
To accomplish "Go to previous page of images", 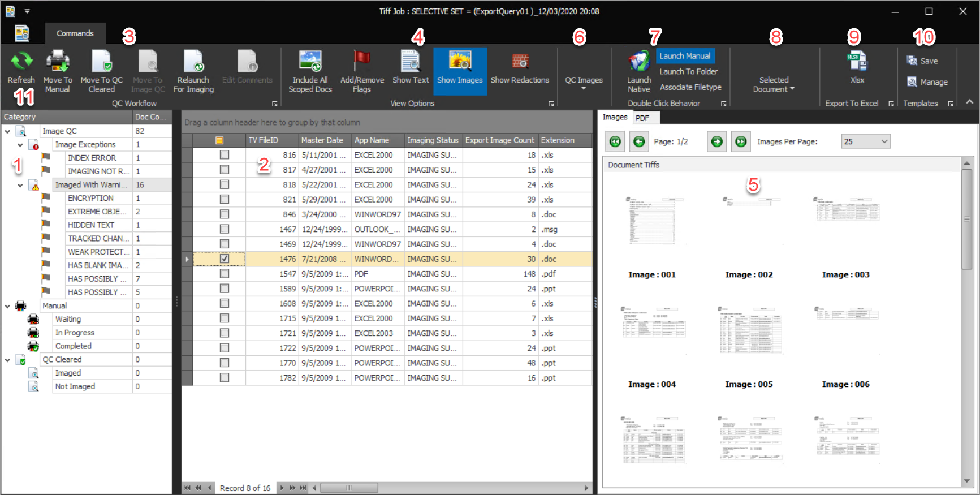I will tap(639, 141).
